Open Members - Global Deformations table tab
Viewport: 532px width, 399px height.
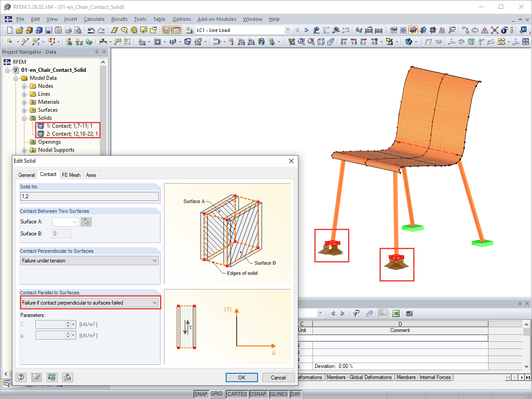click(360, 377)
